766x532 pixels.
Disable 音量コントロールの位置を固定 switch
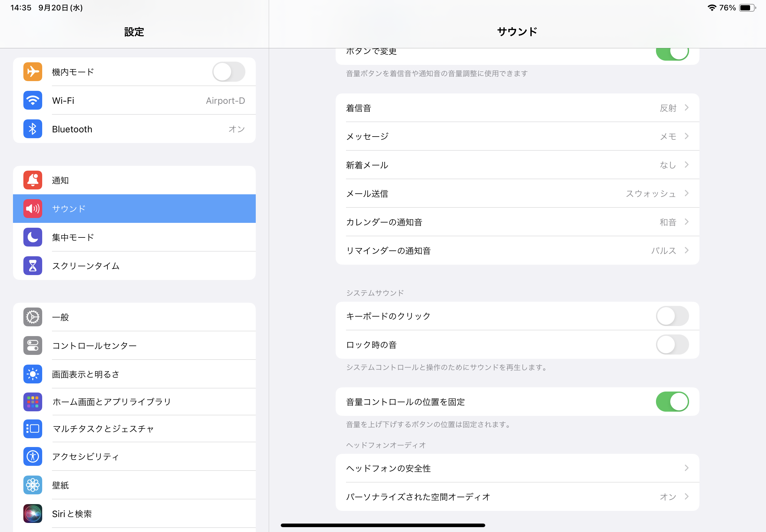[672, 402]
